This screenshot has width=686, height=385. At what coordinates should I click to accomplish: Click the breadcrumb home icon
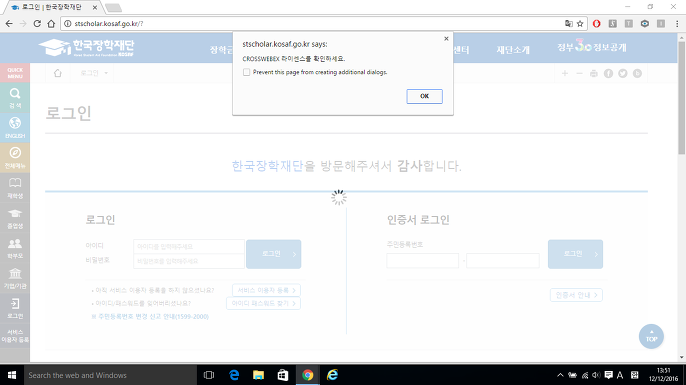point(58,73)
